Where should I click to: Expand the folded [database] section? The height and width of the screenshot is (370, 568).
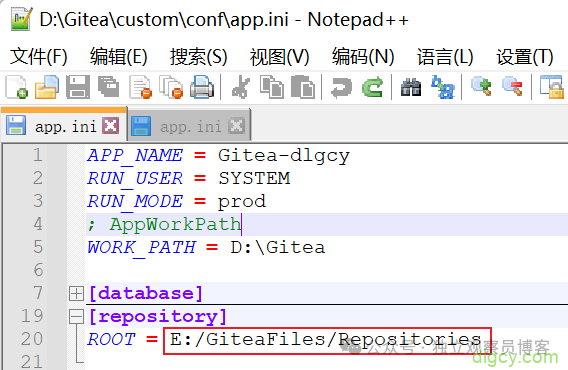click(x=76, y=293)
